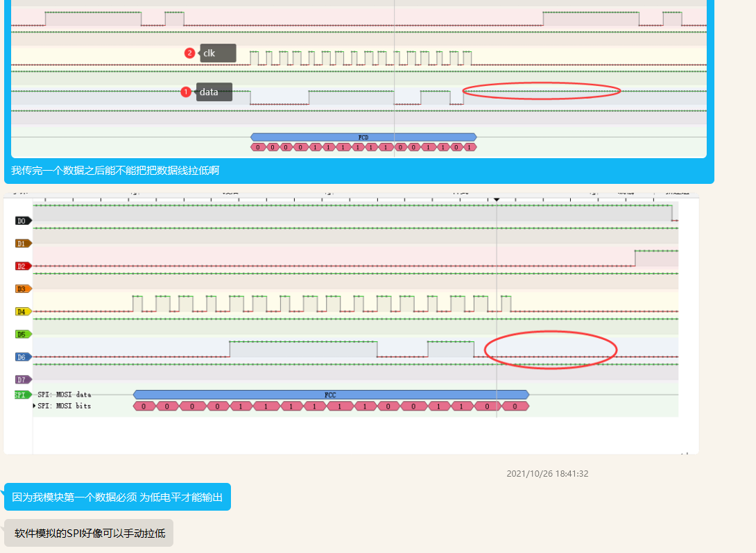Select the D2 channel label

22,265
